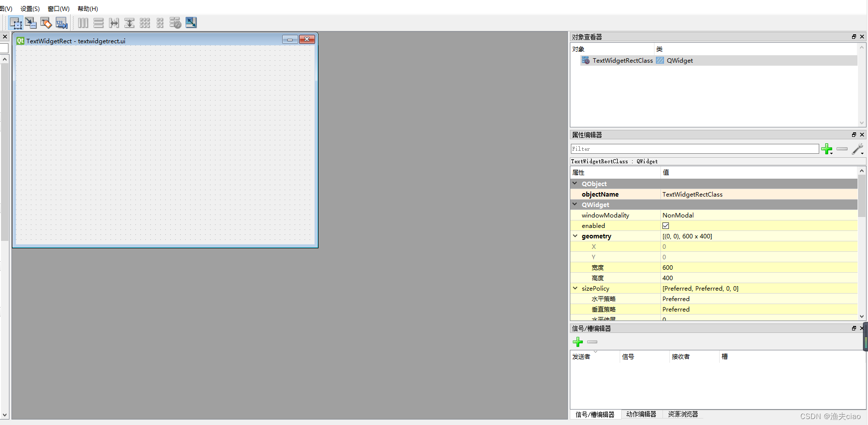Click 垂直策略 Preferred value

pyautogui.click(x=759, y=310)
